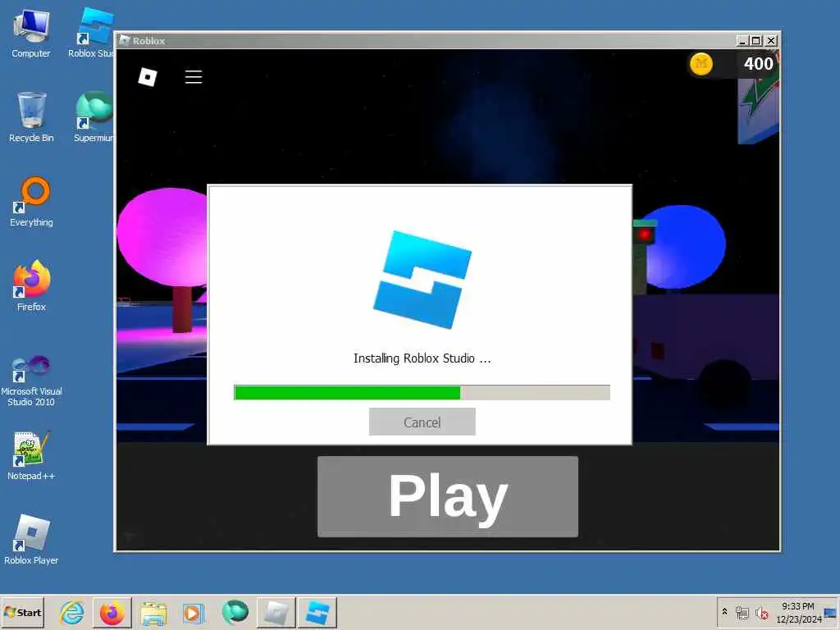Open Supermium from the taskbar
Screen dimensions: 840x630
pyautogui.click(x=235, y=612)
